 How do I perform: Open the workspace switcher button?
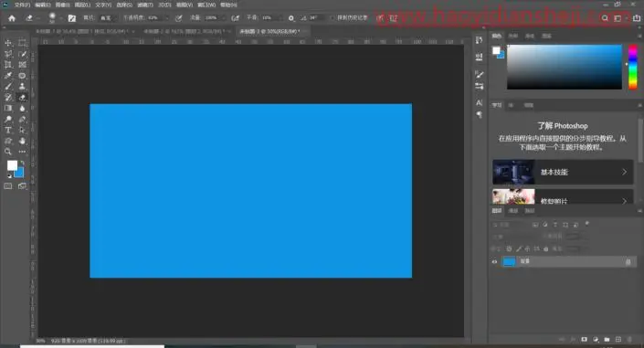[x=618, y=18]
